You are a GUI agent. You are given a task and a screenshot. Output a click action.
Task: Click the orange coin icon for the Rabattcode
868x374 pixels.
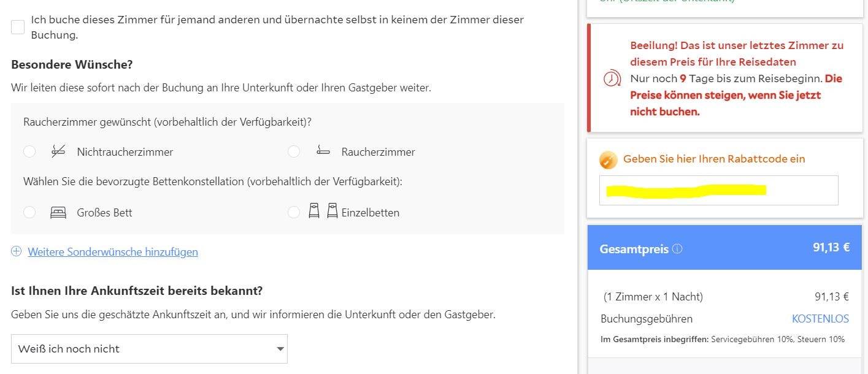pos(607,159)
